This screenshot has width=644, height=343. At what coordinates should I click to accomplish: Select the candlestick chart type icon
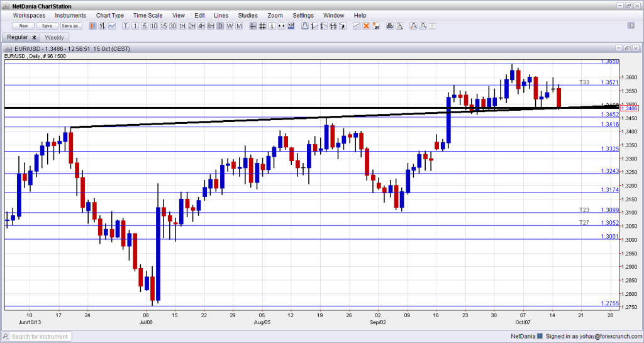click(x=93, y=26)
